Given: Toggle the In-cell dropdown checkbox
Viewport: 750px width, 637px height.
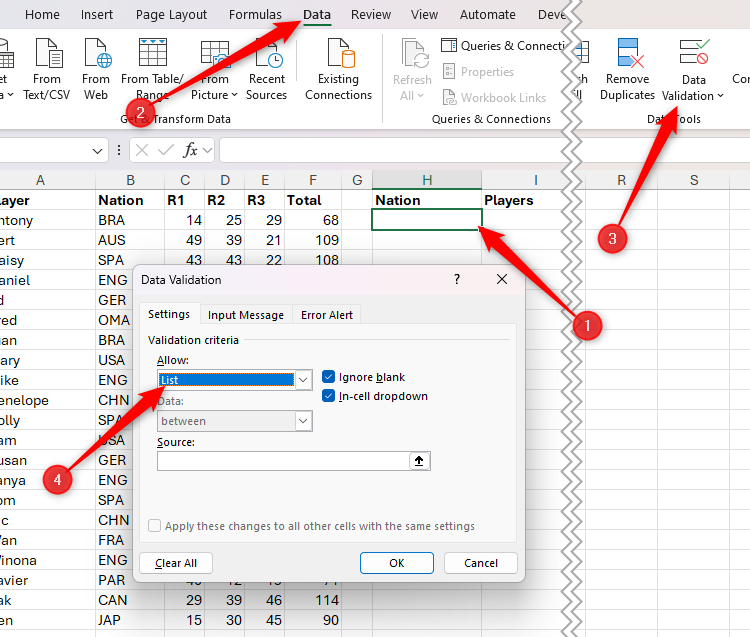Looking at the screenshot, I should point(329,396).
